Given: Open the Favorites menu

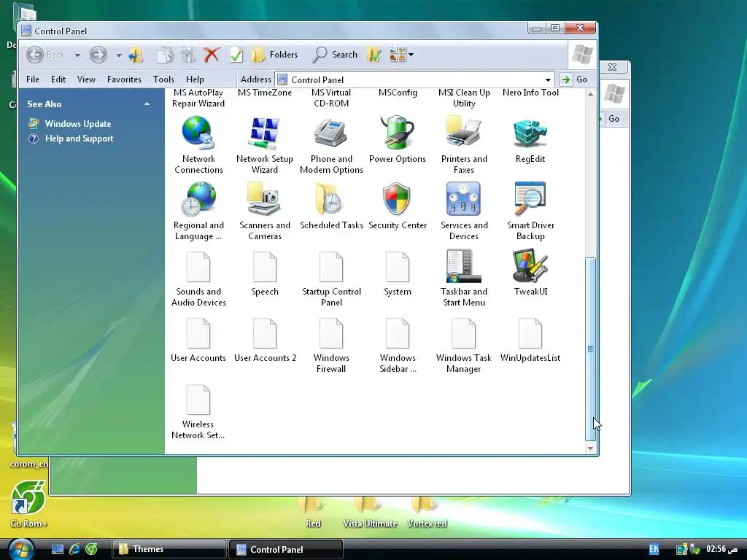Looking at the screenshot, I should coord(124,79).
